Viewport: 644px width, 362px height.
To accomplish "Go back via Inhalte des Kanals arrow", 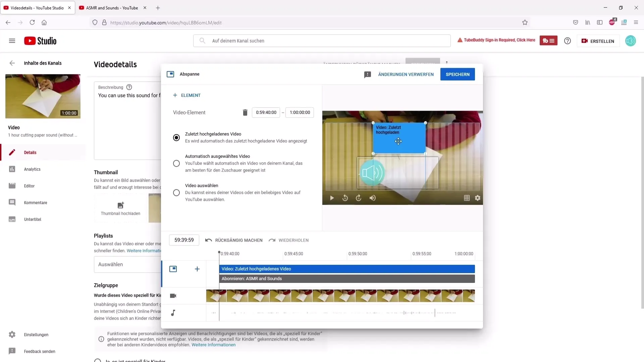I will point(12,63).
